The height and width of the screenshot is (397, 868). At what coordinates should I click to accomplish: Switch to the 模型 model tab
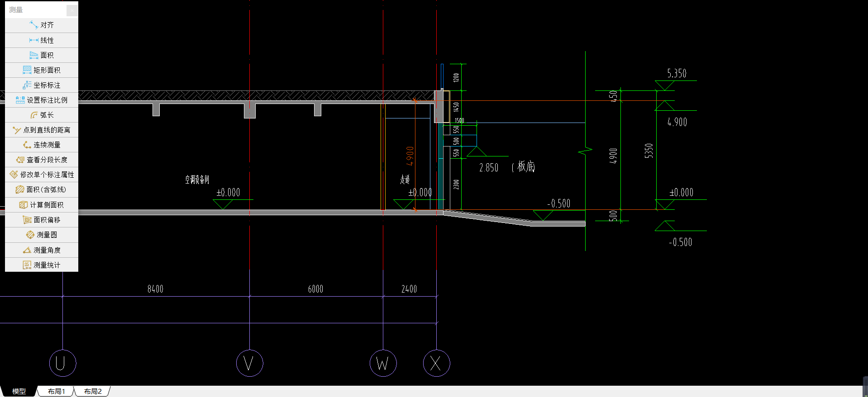pyautogui.click(x=19, y=391)
